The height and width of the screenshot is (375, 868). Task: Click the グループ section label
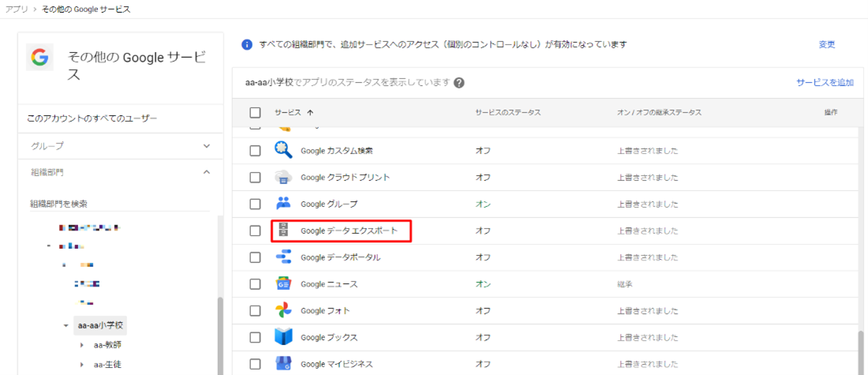tap(47, 146)
